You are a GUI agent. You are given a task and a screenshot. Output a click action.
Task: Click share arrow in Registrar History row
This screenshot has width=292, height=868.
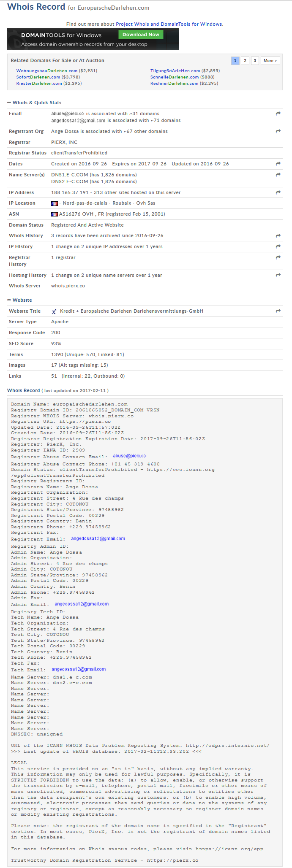278,257
